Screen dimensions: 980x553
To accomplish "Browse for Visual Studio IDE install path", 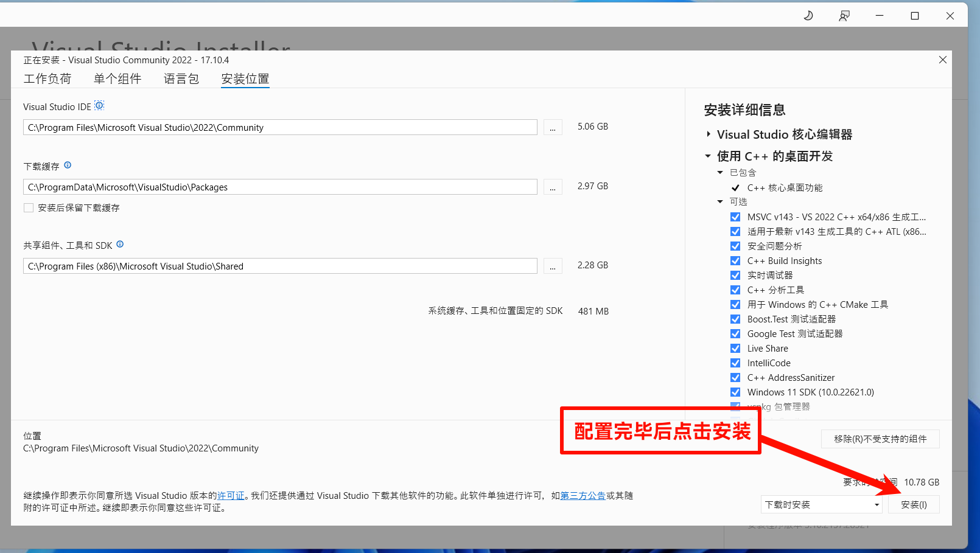I will pyautogui.click(x=553, y=127).
